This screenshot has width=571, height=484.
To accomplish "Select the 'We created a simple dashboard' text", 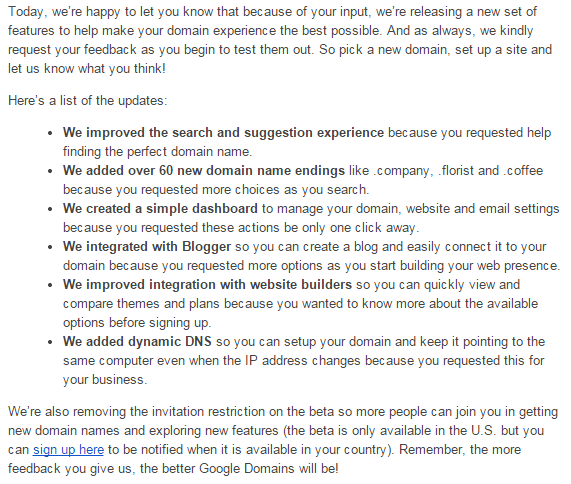I will click(x=160, y=209).
